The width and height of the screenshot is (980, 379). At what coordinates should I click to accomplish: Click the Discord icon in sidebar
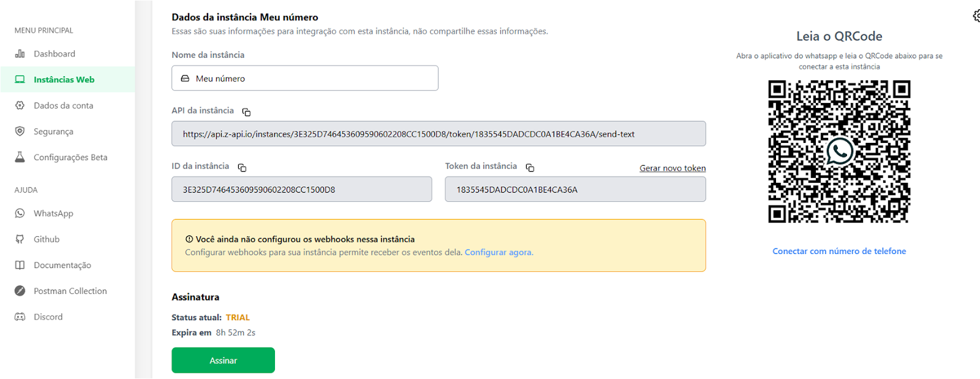click(20, 317)
